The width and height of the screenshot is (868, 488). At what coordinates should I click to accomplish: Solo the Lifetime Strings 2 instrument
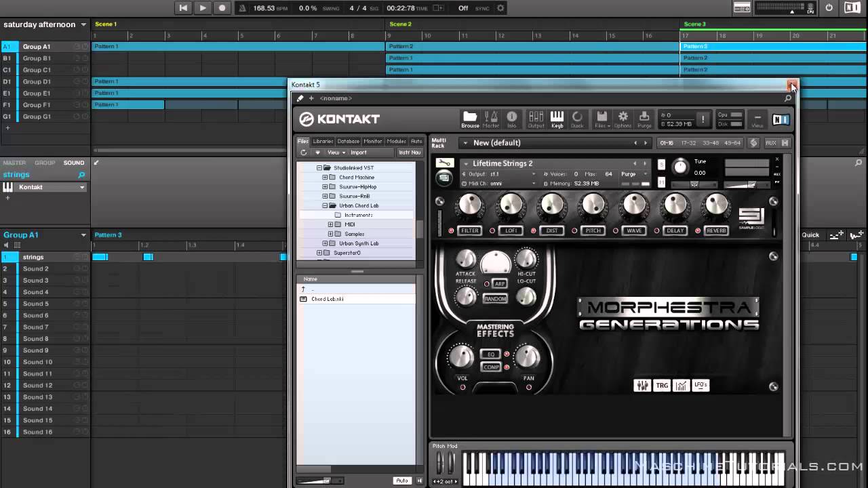click(x=661, y=164)
